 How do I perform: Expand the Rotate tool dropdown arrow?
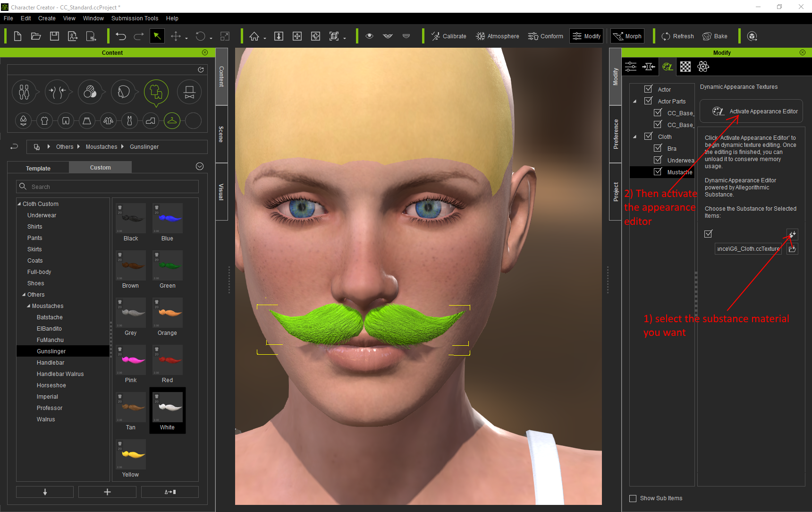[x=211, y=38]
